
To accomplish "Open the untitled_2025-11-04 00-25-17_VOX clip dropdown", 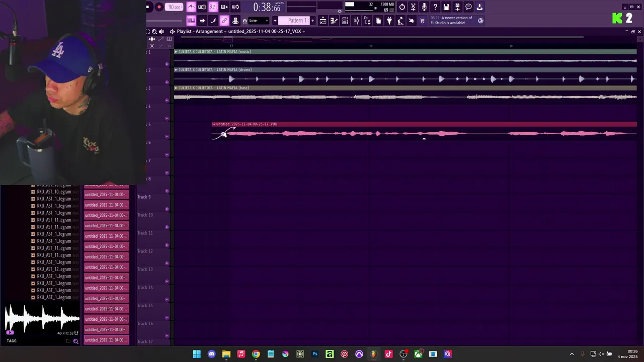I will 267,31.
